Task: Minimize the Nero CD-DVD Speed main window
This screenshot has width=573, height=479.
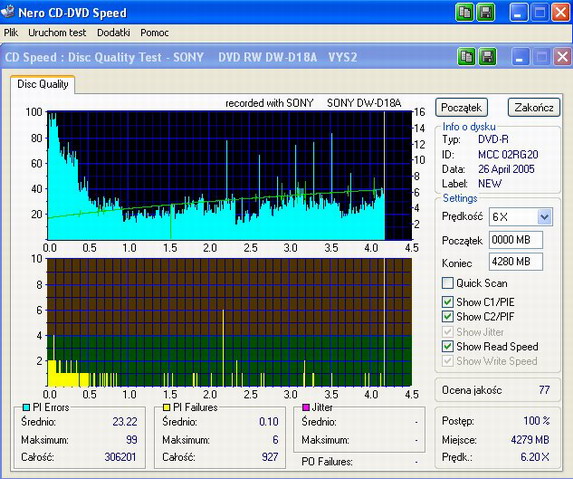Action: coord(519,13)
